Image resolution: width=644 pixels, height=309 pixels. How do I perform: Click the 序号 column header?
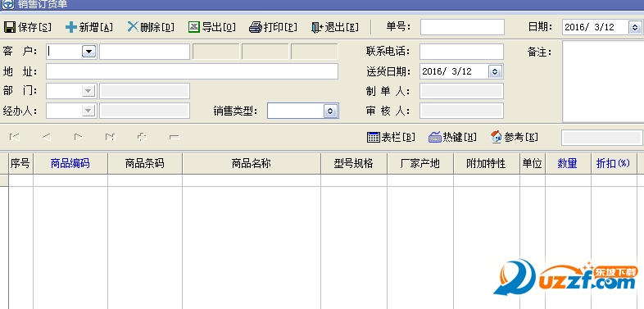20,164
